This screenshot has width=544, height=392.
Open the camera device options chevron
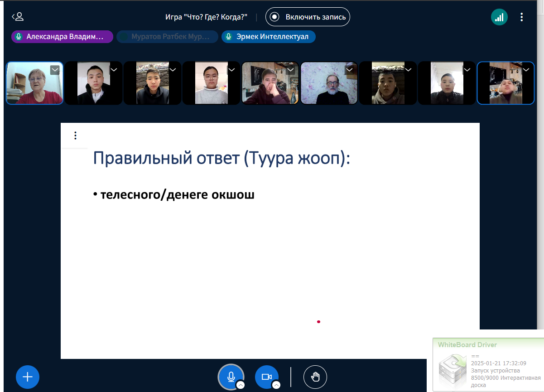276,385
